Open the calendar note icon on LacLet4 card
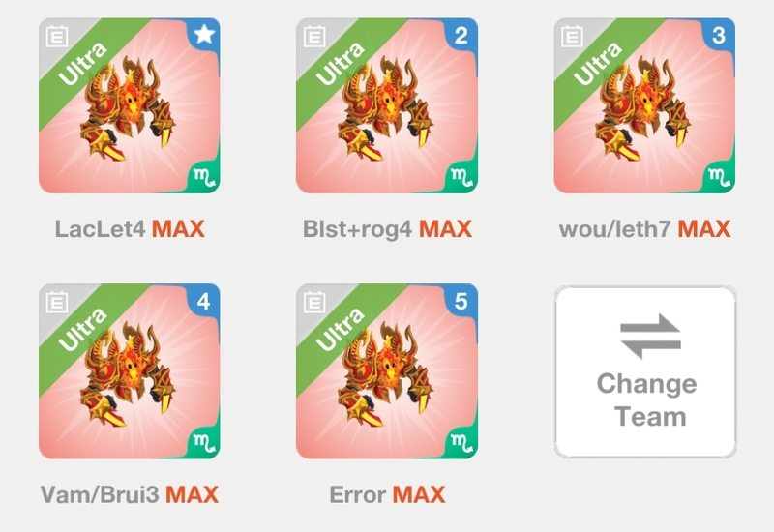 tap(57, 37)
